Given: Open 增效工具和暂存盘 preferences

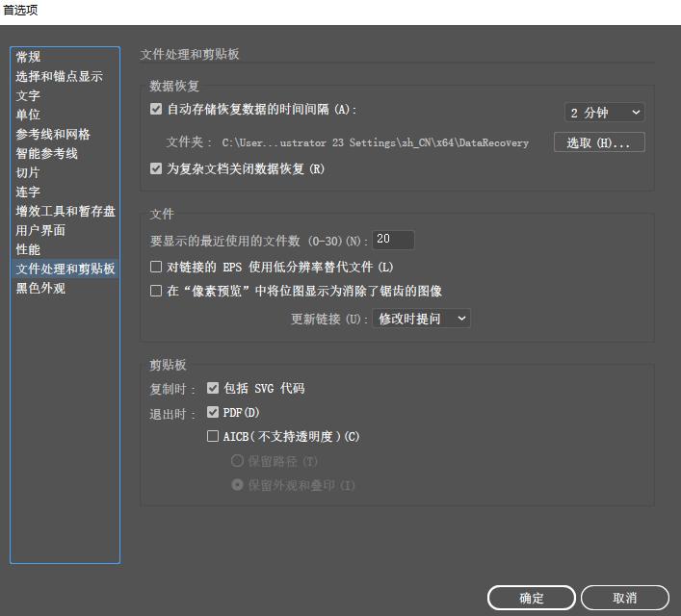Looking at the screenshot, I should click(x=65, y=211).
